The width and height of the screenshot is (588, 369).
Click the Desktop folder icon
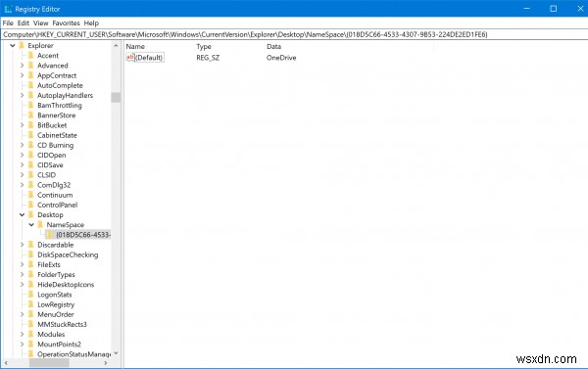[31, 214]
